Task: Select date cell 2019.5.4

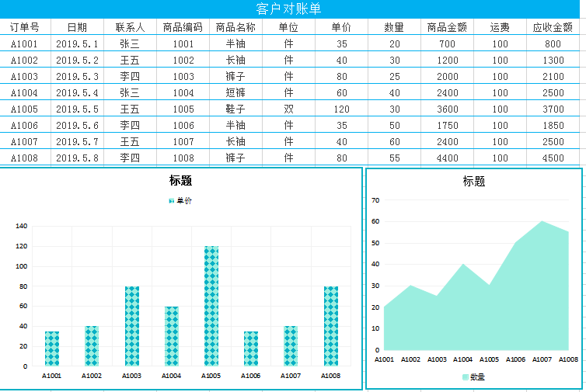Action: coord(78,92)
